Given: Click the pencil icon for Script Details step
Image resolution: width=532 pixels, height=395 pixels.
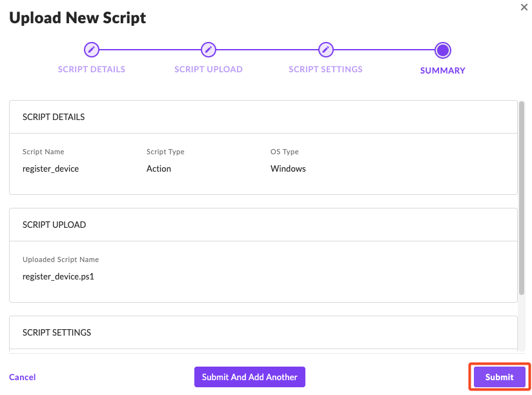Looking at the screenshot, I should pos(92,50).
